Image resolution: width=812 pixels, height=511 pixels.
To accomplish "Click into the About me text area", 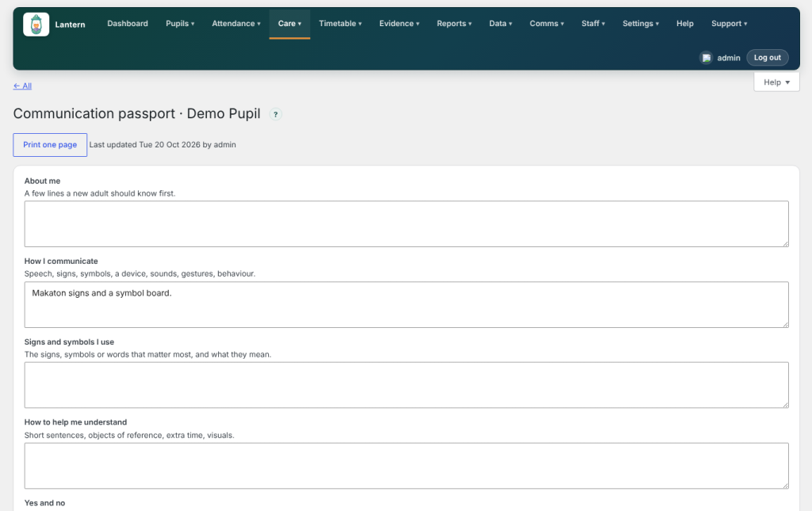I will (406, 224).
